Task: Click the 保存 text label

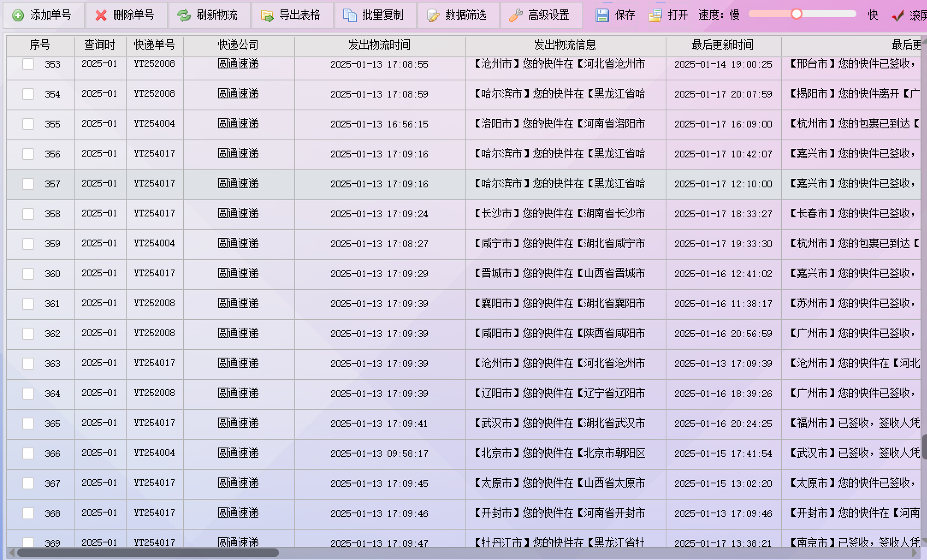Action: (x=625, y=15)
